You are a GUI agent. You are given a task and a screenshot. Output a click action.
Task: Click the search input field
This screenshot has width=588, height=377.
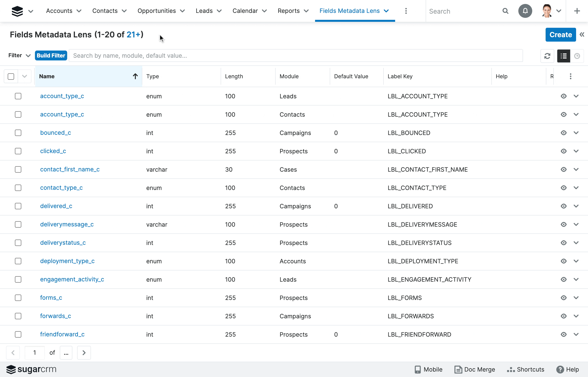[x=295, y=55]
